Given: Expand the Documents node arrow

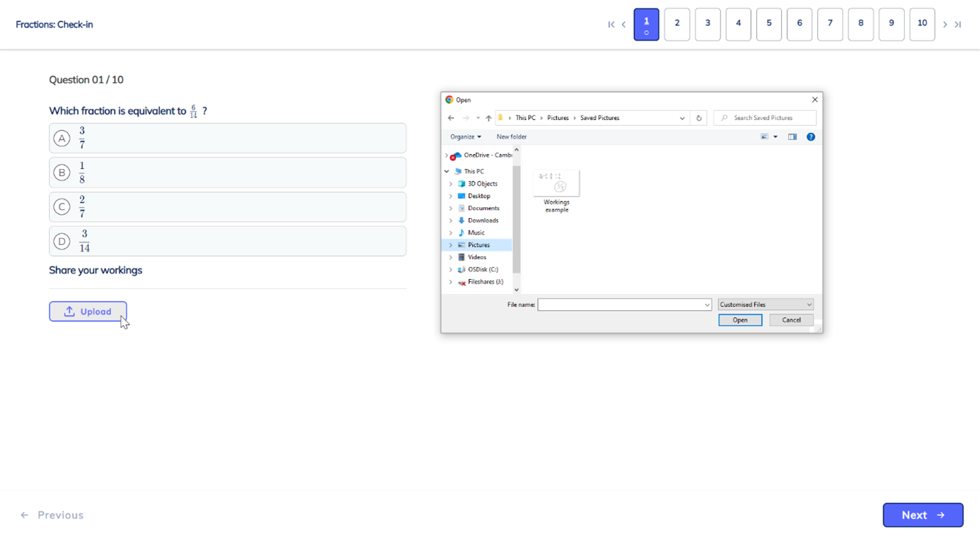Looking at the screenshot, I should (x=451, y=208).
